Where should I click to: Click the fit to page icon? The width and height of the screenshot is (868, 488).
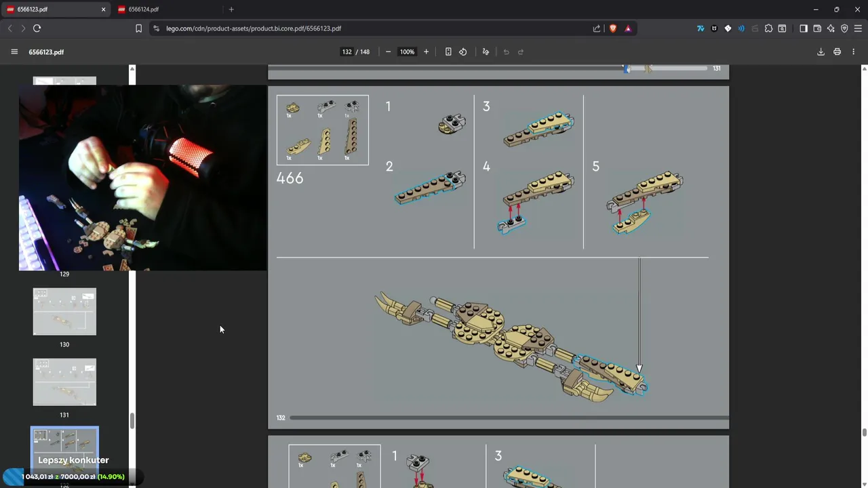pos(448,52)
